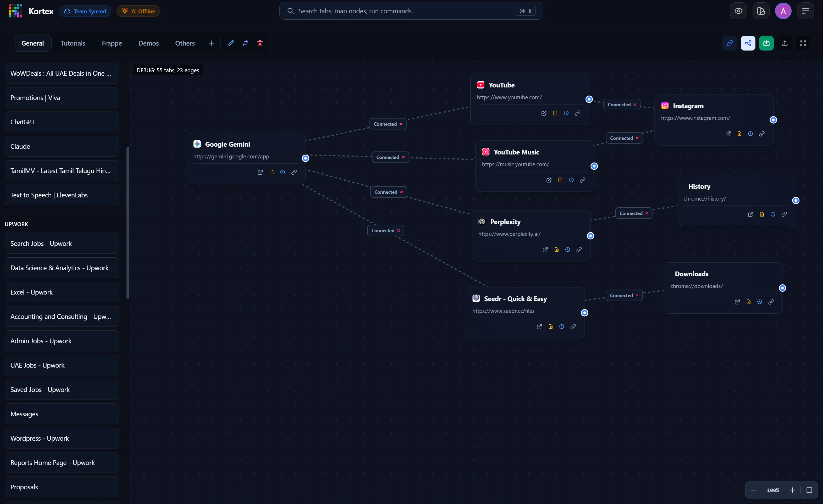Click the upload arrow icon in top-right toolbar
Screen dimensions: 823x504
coord(785,43)
